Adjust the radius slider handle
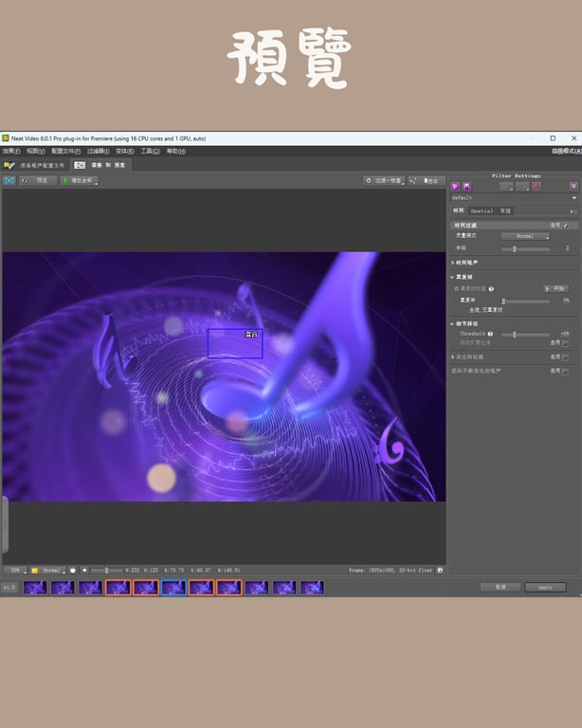The image size is (582, 728). 515,249
